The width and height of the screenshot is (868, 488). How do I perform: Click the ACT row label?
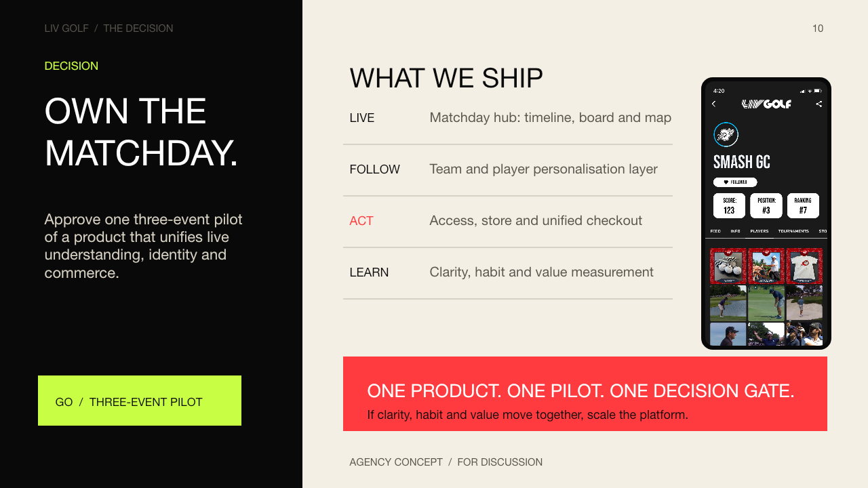(361, 221)
